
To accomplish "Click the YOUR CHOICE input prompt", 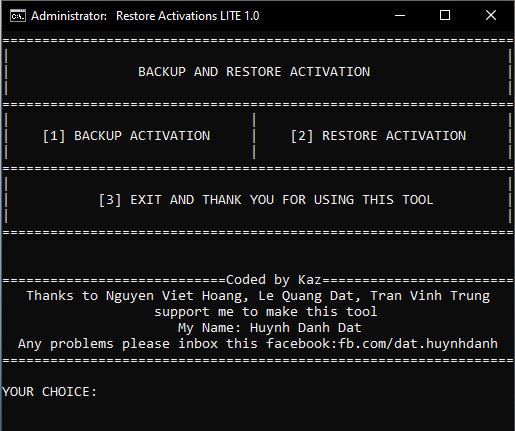I will tap(49, 392).
